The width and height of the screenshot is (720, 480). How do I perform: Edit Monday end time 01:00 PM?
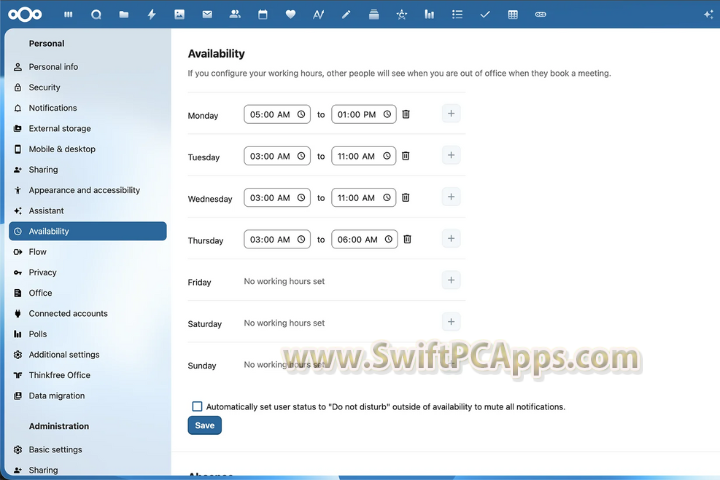pos(364,114)
